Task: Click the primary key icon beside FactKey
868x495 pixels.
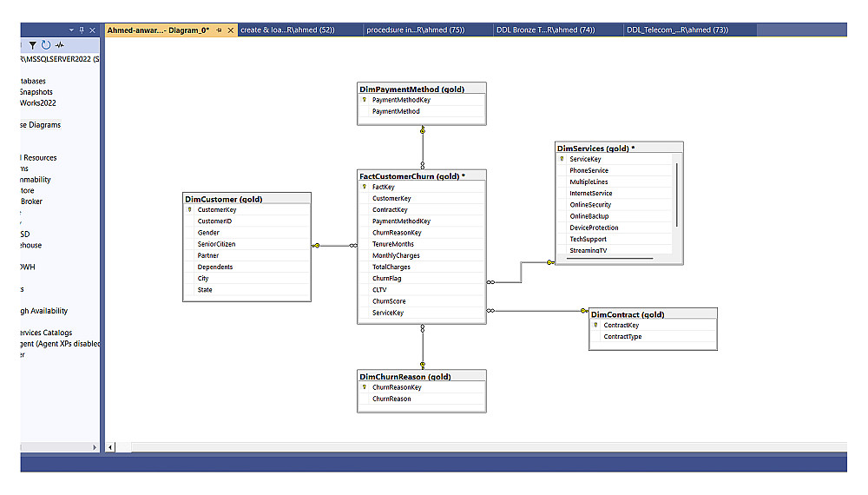Action: pyautogui.click(x=365, y=187)
